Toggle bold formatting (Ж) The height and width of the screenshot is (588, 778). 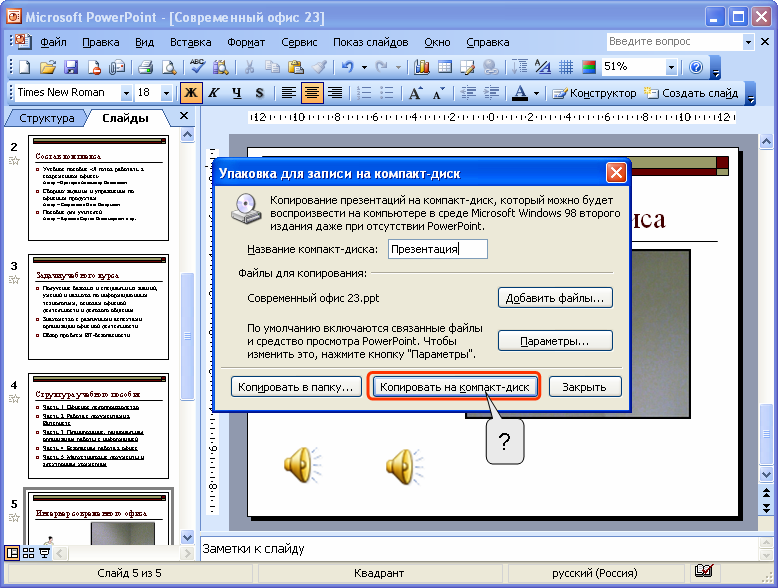click(x=191, y=93)
